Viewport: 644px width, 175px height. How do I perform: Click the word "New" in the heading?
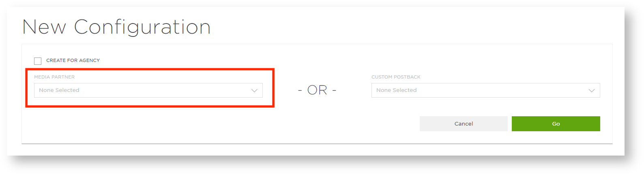(44, 28)
